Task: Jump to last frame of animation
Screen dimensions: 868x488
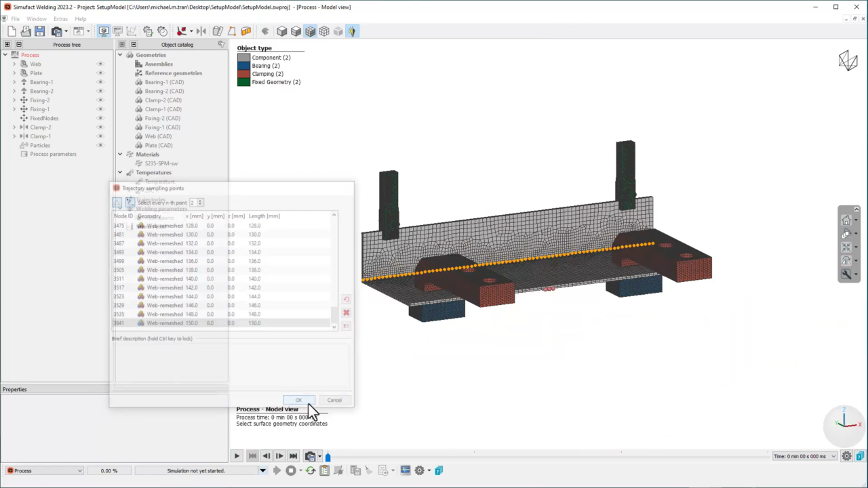Action: tap(294, 456)
